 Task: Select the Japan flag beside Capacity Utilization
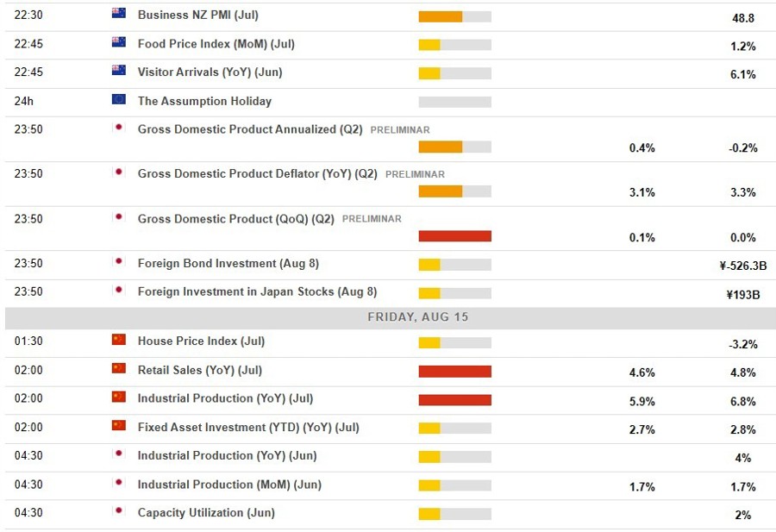118,512
